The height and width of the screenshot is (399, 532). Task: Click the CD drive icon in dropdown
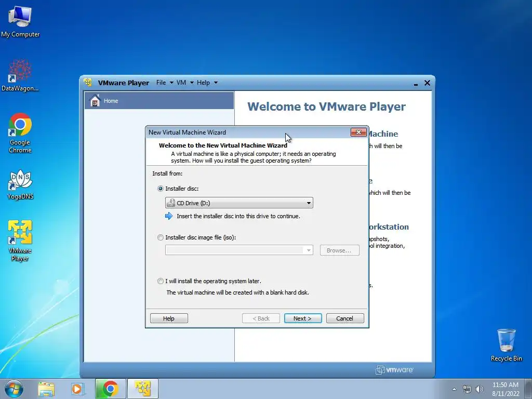coord(171,203)
